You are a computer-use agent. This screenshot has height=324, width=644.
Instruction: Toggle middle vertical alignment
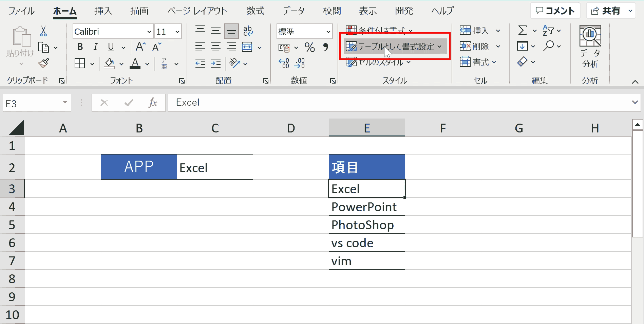point(216,31)
